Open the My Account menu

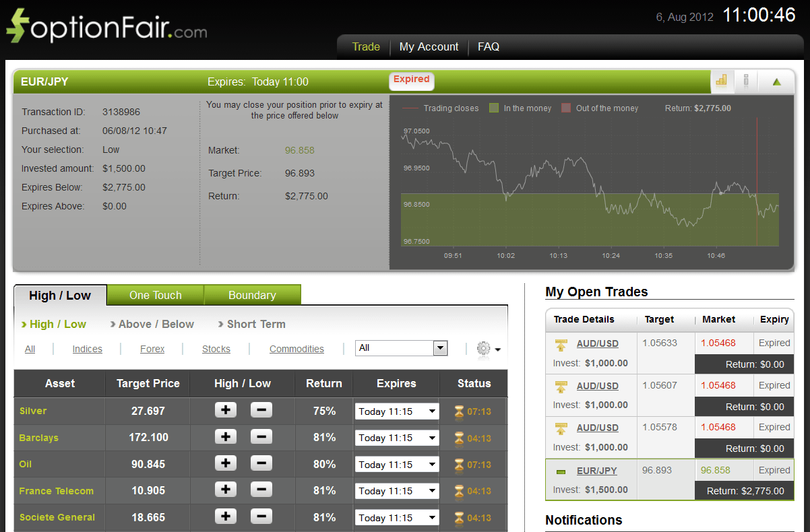pyautogui.click(x=429, y=46)
